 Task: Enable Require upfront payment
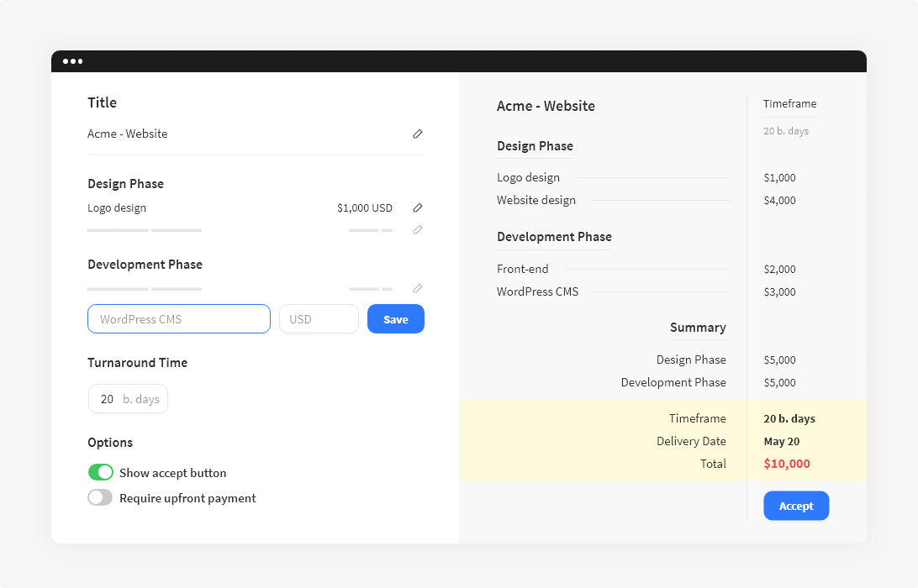(100, 497)
